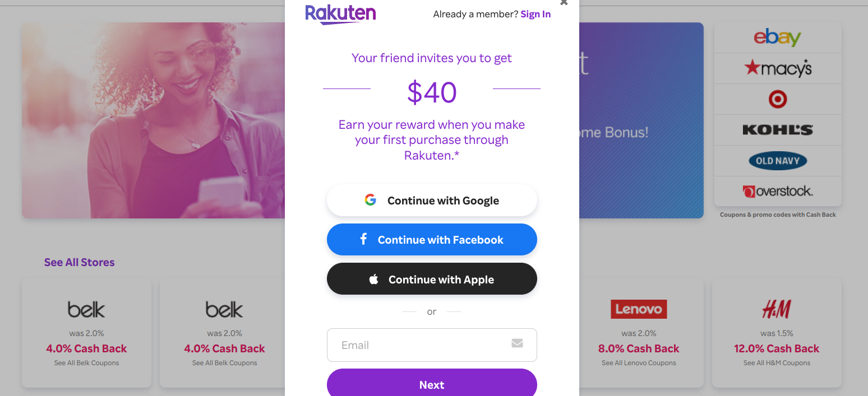Open the Macy's store logo

pos(778,68)
